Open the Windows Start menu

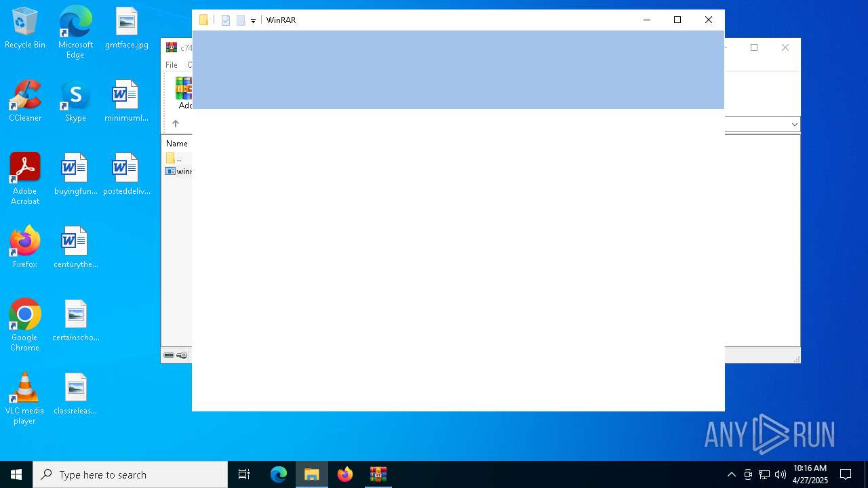point(16,474)
